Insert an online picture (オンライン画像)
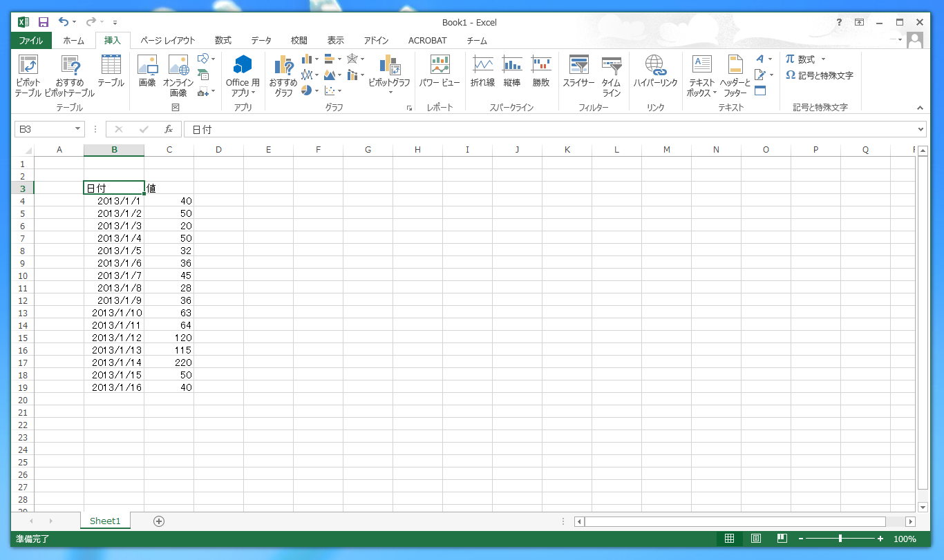Image resolution: width=944 pixels, height=560 pixels. click(178, 76)
